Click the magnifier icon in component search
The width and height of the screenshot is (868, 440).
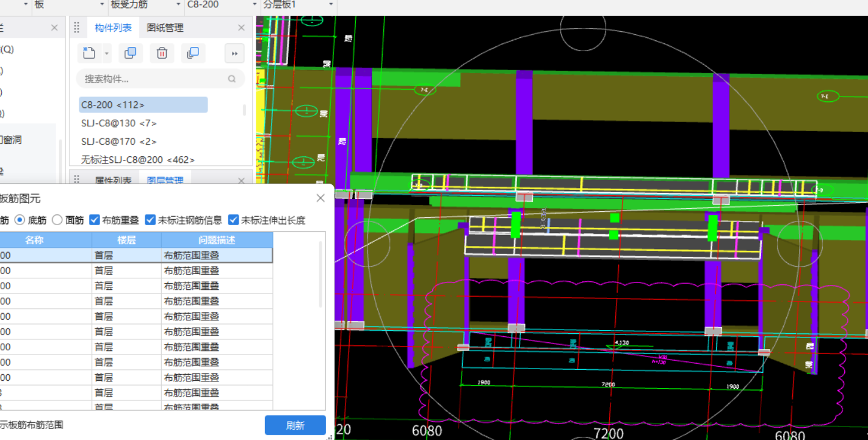[x=232, y=79]
